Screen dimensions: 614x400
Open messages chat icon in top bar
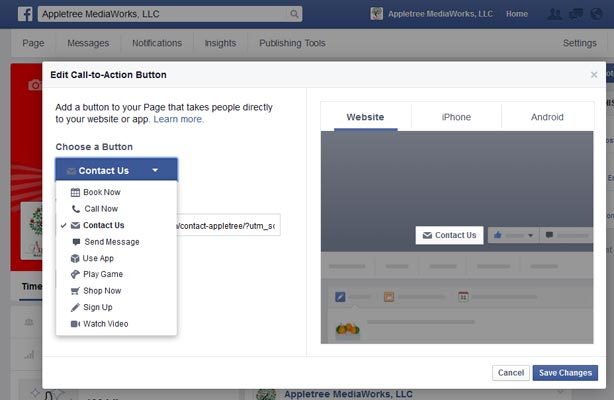coord(576,14)
